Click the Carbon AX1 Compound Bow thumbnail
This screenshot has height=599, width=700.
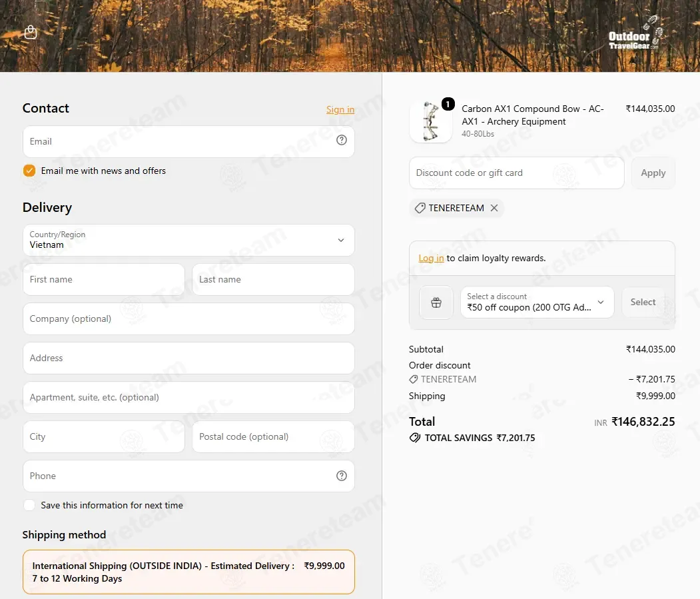[431, 121]
